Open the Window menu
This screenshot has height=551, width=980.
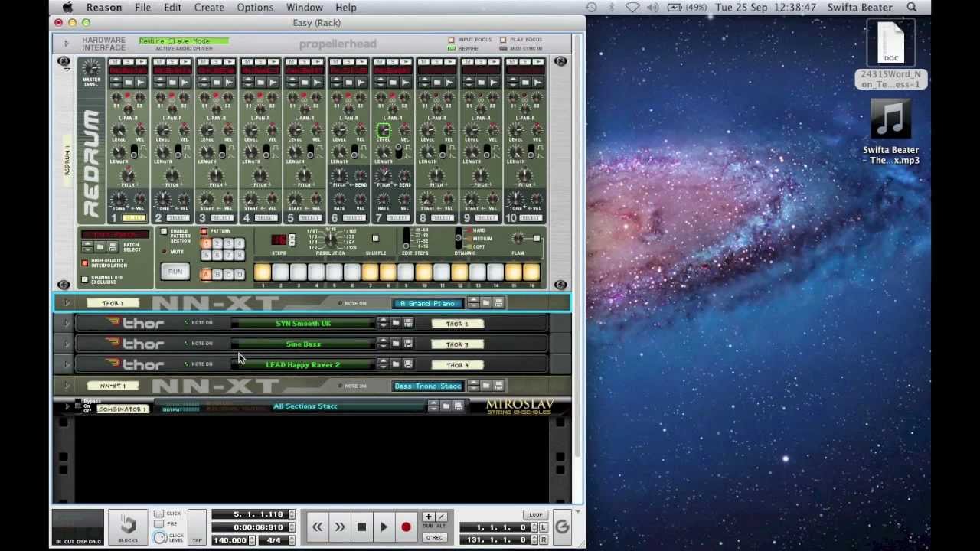[x=304, y=7]
